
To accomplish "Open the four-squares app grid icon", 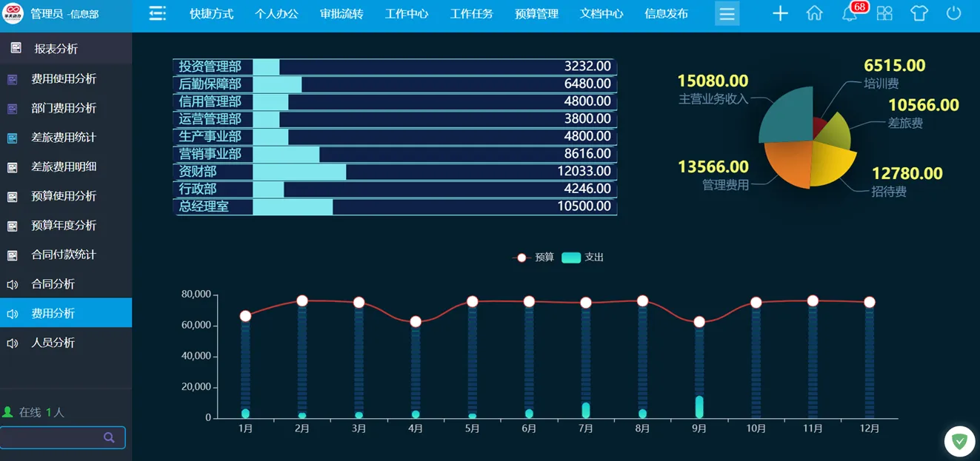I will pyautogui.click(x=884, y=14).
